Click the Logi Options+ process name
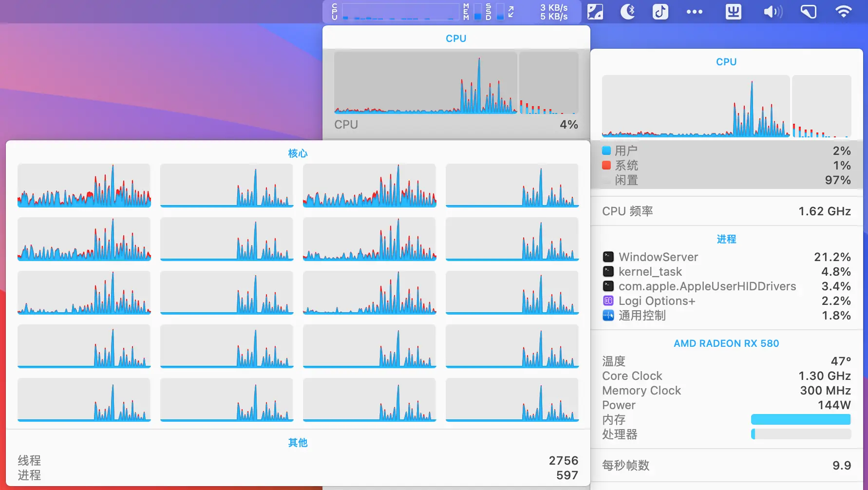Screen dimensions: 868x490 (657, 301)
